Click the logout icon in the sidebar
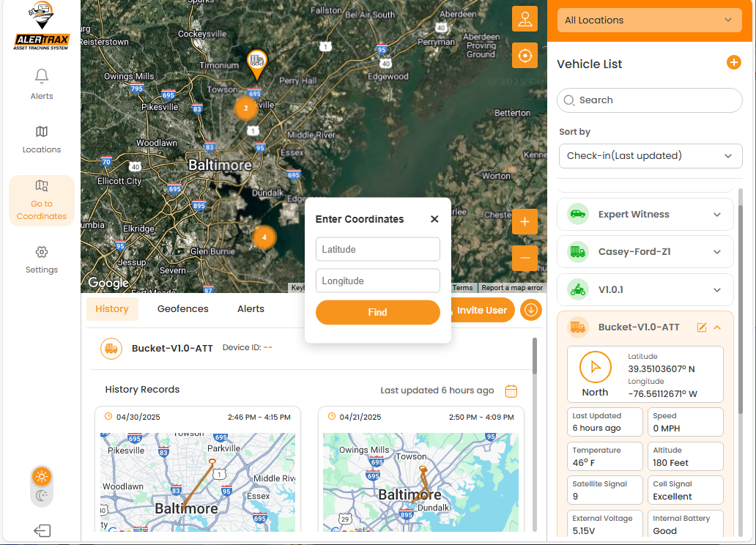756x545 pixels. click(x=42, y=530)
